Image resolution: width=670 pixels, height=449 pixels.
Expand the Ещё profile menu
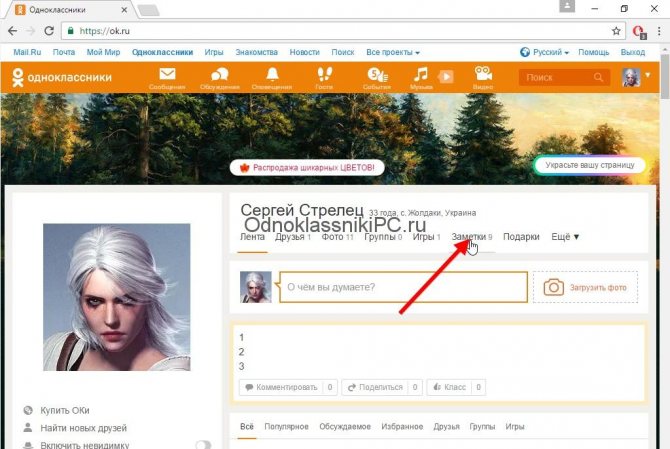point(565,237)
